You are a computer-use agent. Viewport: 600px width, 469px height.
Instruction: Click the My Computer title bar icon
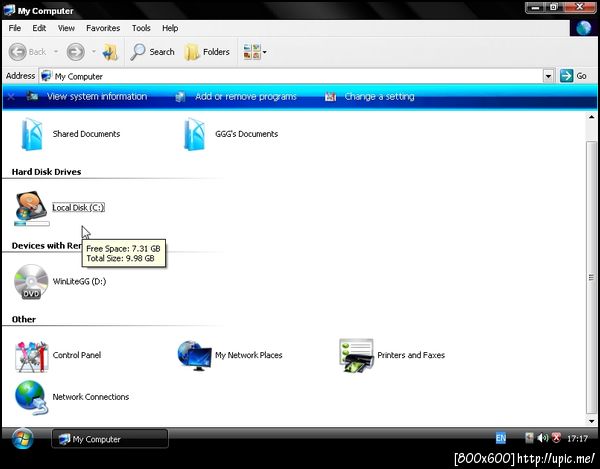pos(9,10)
